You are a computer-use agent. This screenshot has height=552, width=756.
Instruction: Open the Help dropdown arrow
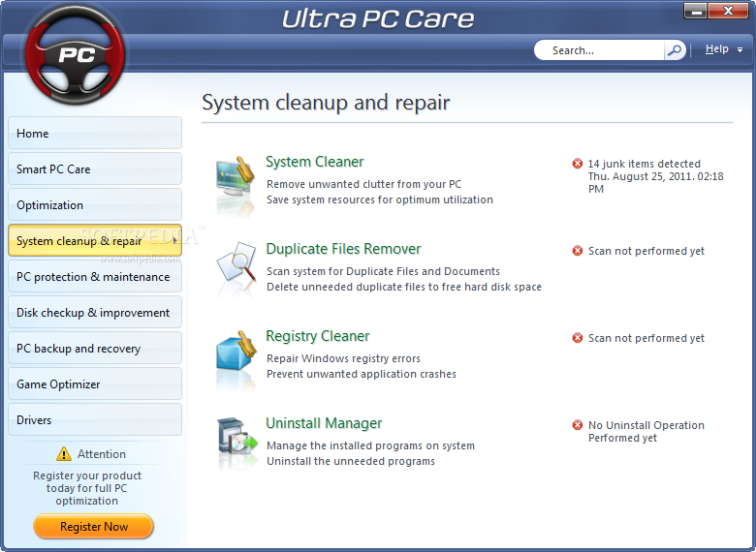coord(740,49)
